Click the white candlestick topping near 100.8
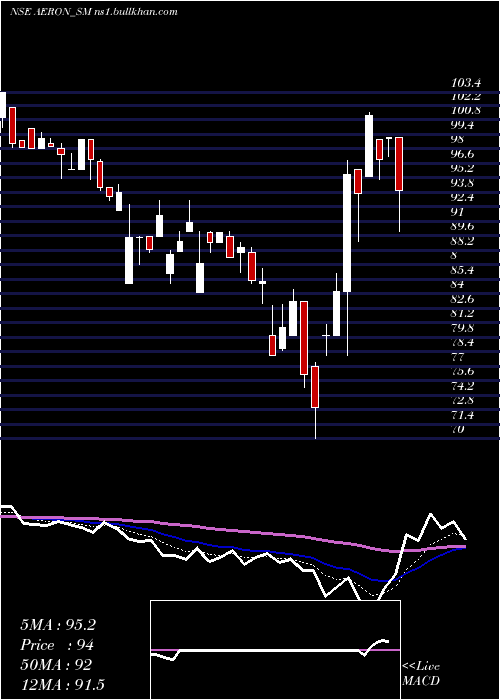 pos(369,146)
